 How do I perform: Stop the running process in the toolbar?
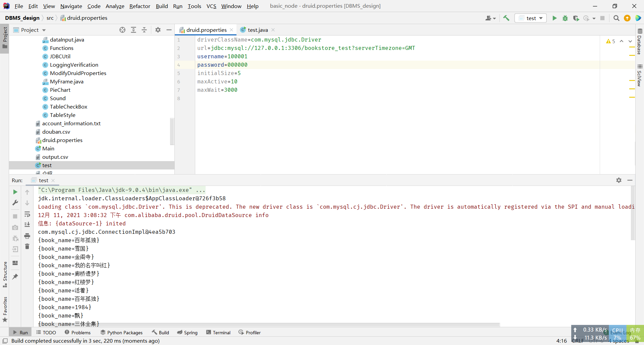coord(602,18)
